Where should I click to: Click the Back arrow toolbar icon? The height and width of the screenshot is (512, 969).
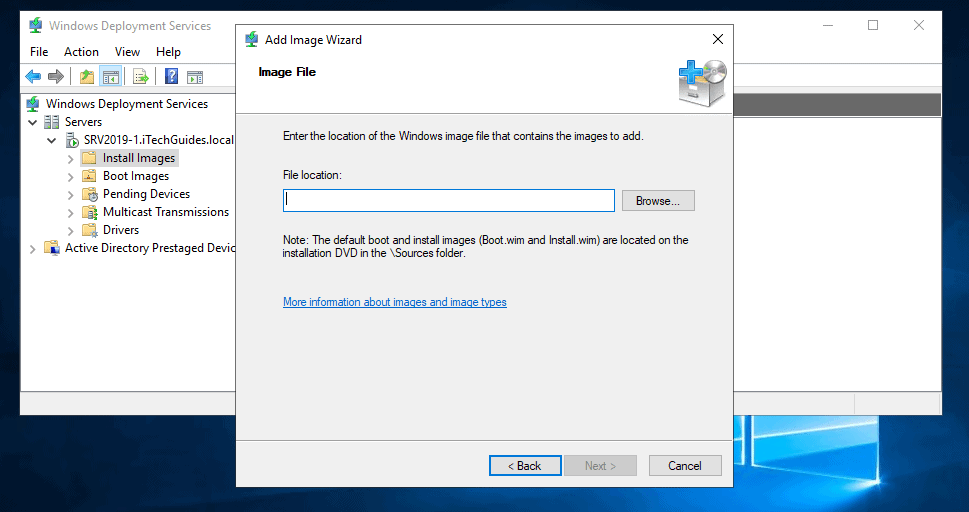point(33,77)
